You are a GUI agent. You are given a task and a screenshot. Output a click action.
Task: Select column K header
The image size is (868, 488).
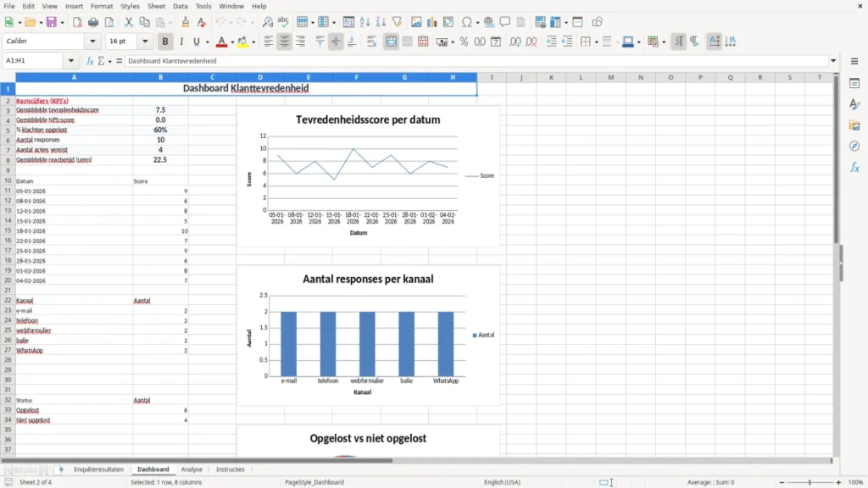[x=551, y=77]
